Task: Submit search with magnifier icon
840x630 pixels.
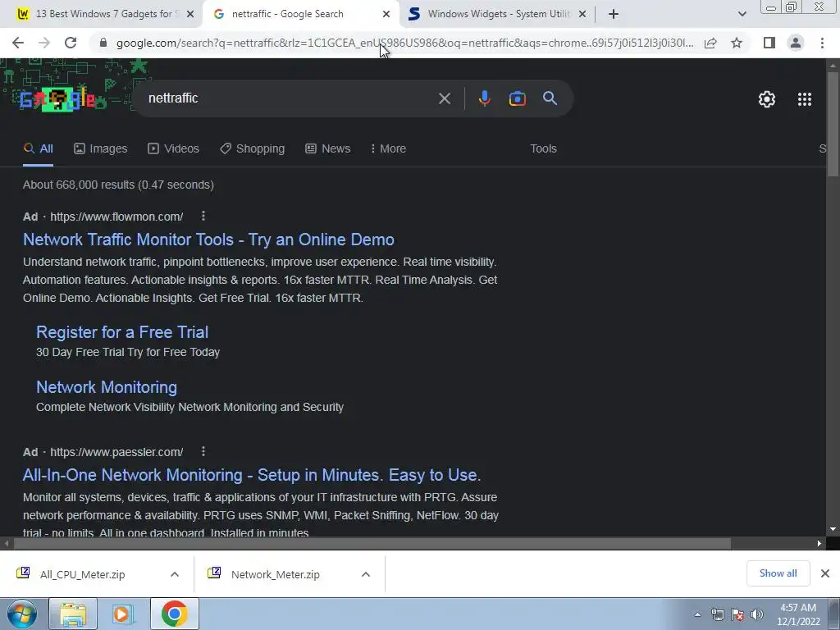Action: pos(550,98)
